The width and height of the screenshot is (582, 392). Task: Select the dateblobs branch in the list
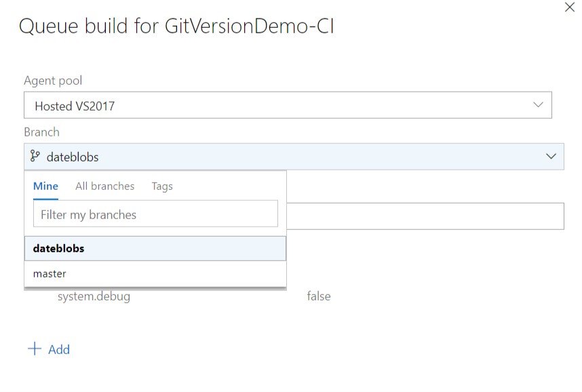point(155,248)
